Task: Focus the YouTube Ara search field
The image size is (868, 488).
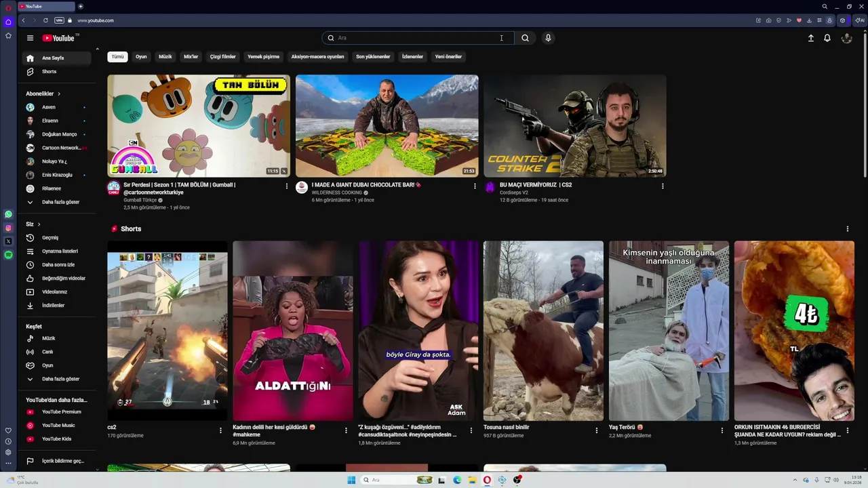Action: pyautogui.click(x=418, y=38)
